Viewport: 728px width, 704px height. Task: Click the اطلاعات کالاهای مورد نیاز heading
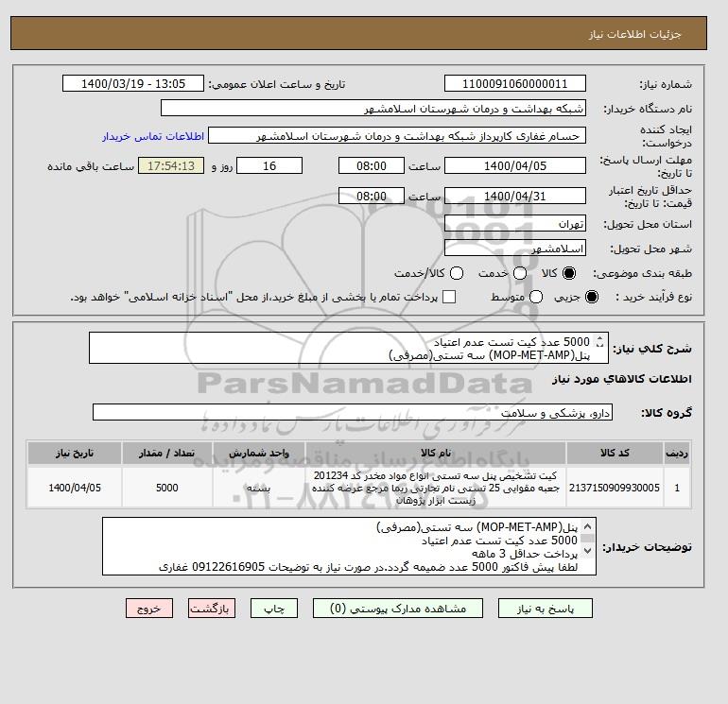coord(622,379)
